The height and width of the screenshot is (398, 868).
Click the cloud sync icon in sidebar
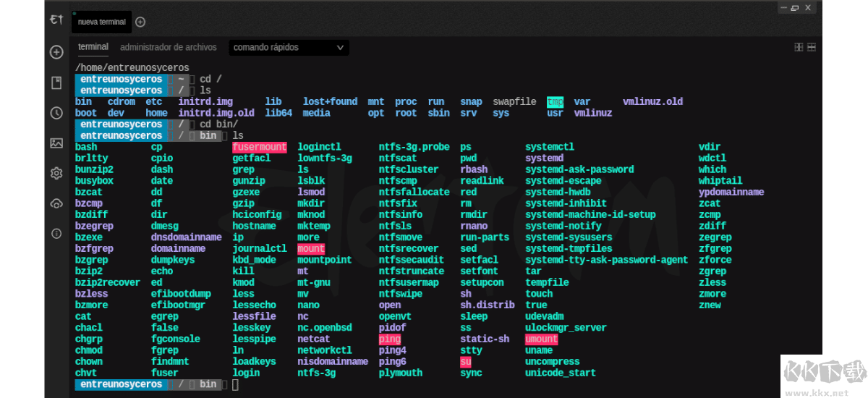click(x=56, y=203)
